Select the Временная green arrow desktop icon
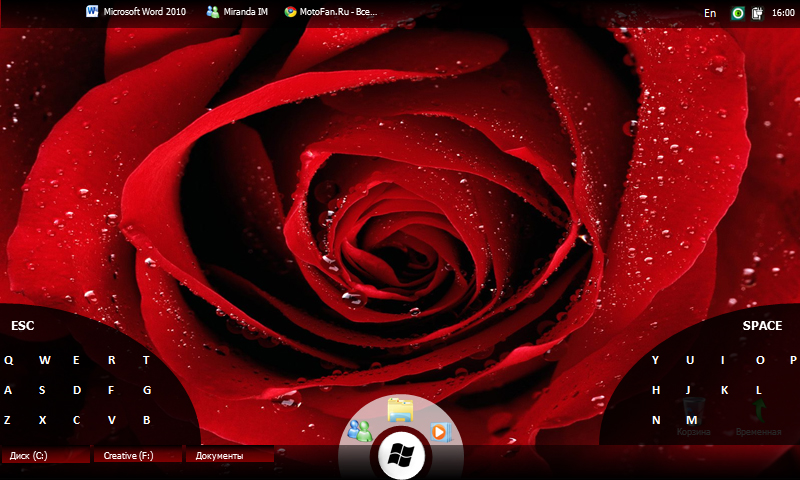Image resolution: width=800 pixels, height=480 pixels. tap(759, 417)
